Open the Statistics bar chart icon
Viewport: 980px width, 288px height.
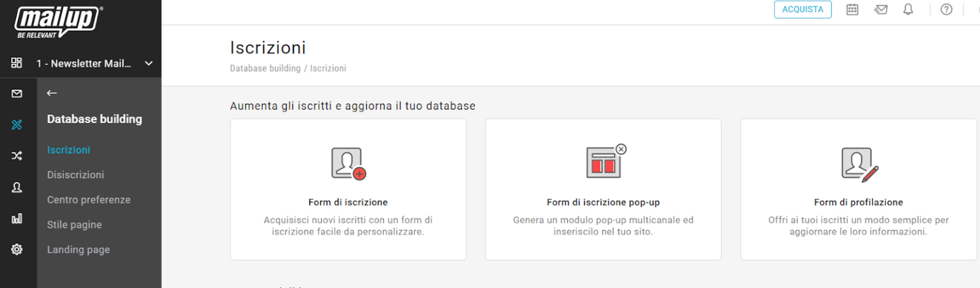tap(17, 218)
